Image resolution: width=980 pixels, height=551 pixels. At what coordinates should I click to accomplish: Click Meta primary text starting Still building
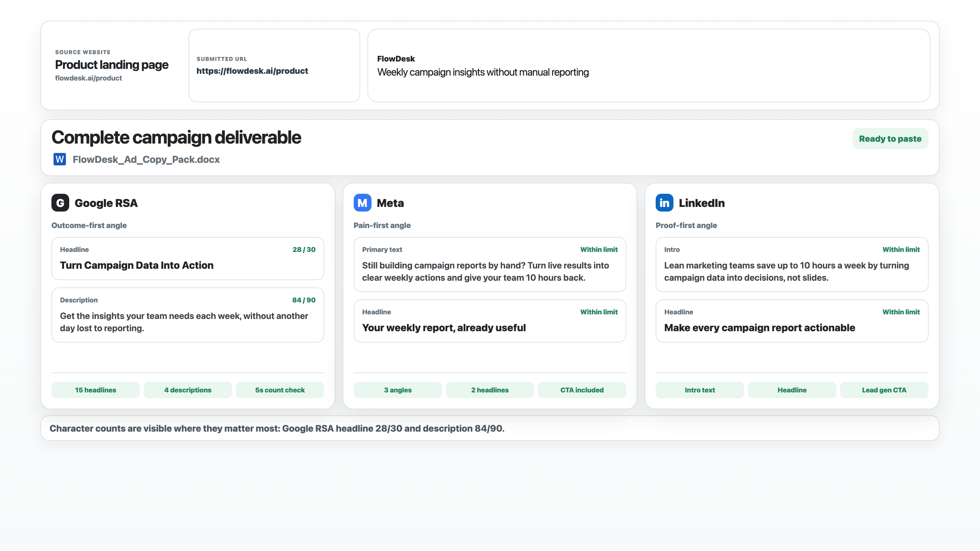485,271
